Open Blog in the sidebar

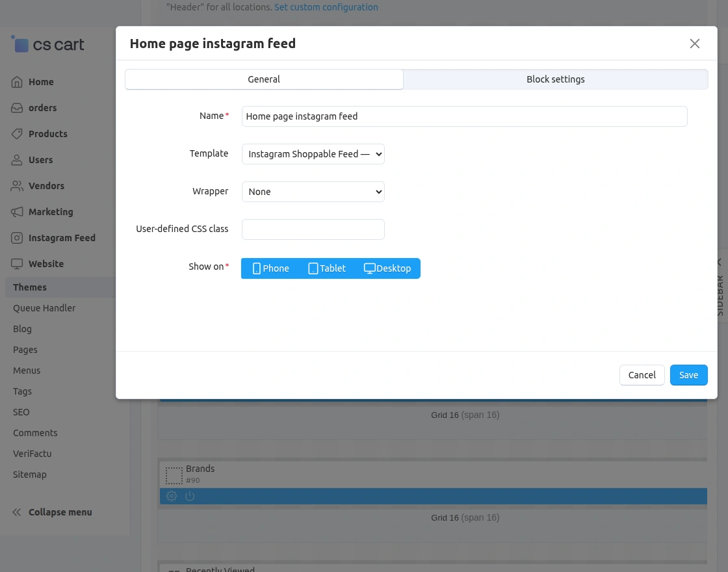[x=22, y=329]
